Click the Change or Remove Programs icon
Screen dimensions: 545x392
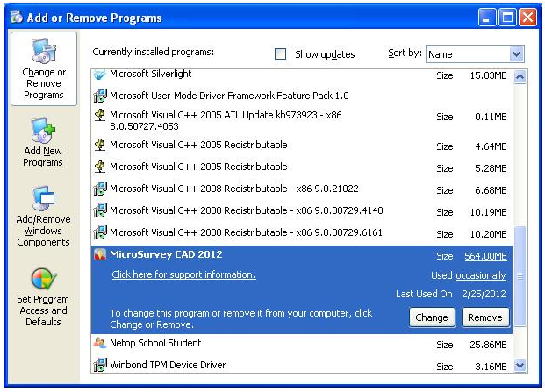[x=43, y=51]
